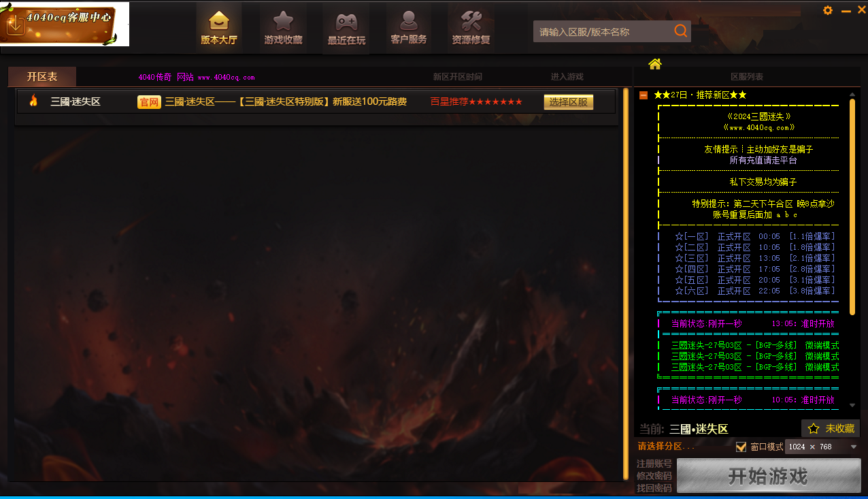Click the yellow home icon above server list
This screenshot has height=499, width=868.
point(654,64)
